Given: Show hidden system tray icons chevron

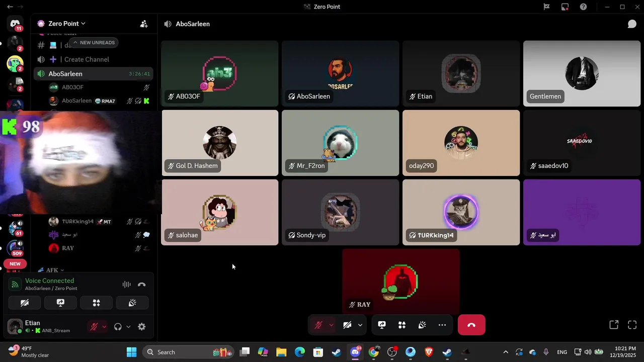Looking at the screenshot, I should click(505, 352).
